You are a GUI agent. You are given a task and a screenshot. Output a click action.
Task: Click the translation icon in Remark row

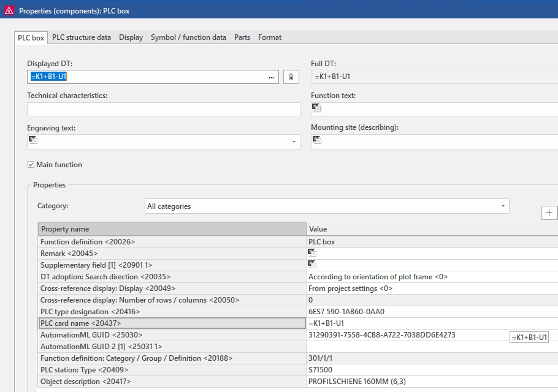click(x=312, y=253)
